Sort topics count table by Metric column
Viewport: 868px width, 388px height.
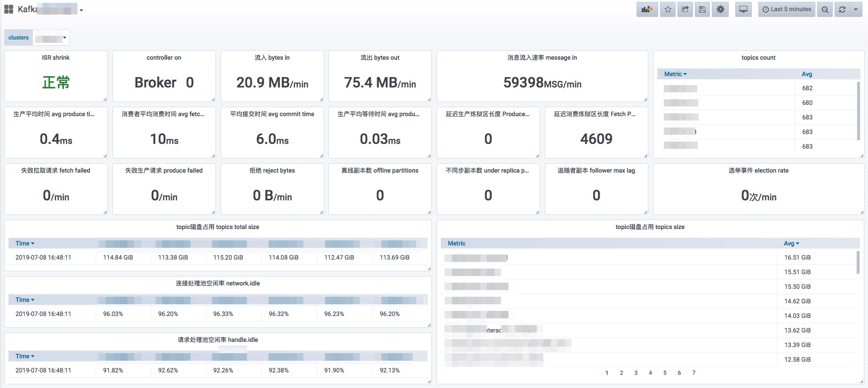[x=675, y=74]
